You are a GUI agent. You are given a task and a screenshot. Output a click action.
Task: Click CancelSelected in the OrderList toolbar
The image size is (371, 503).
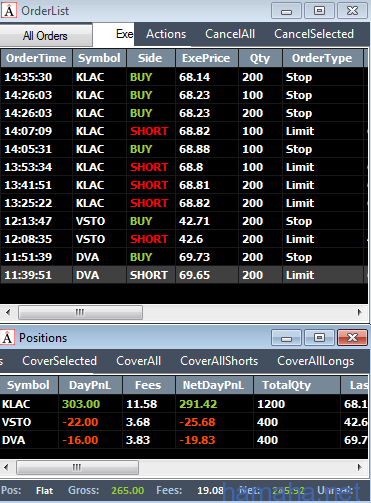point(314,34)
